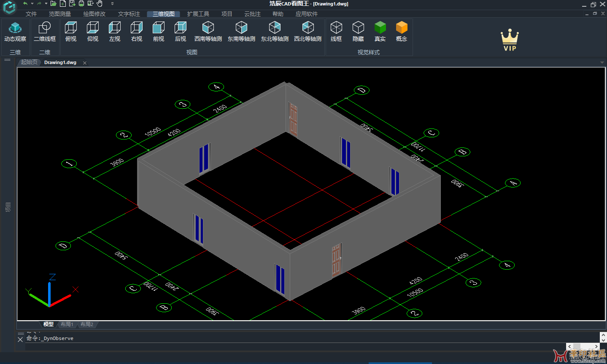Open the 项目 side panel
Image resolution: width=607 pixels, height=364 pixels.
point(8,207)
